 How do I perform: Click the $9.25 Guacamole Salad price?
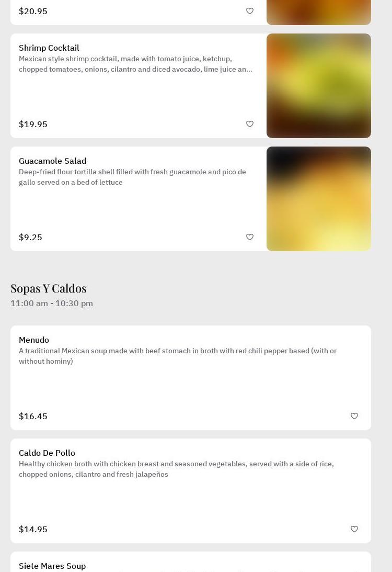coord(30,237)
